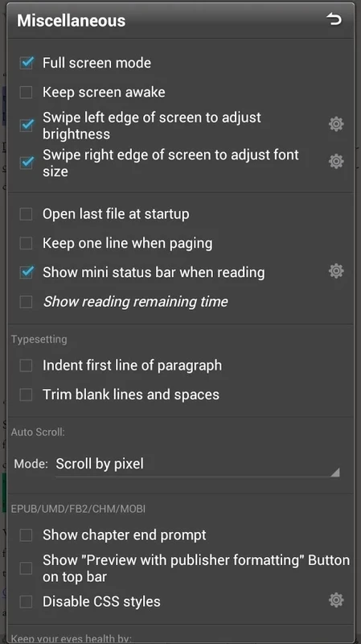Image resolution: width=361 pixels, height=644 pixels.
Task: Check Keep one line when paging
Action: pyautogui.click(x=27, y=243)
